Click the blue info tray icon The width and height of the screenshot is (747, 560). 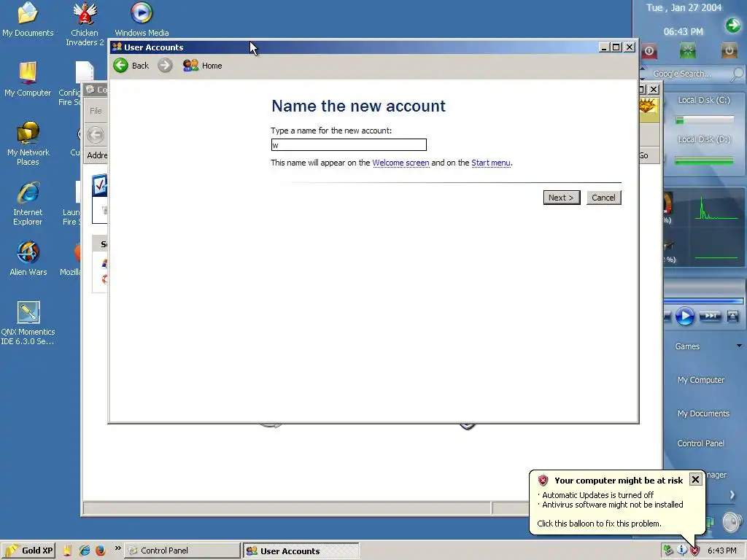point(682,550)
